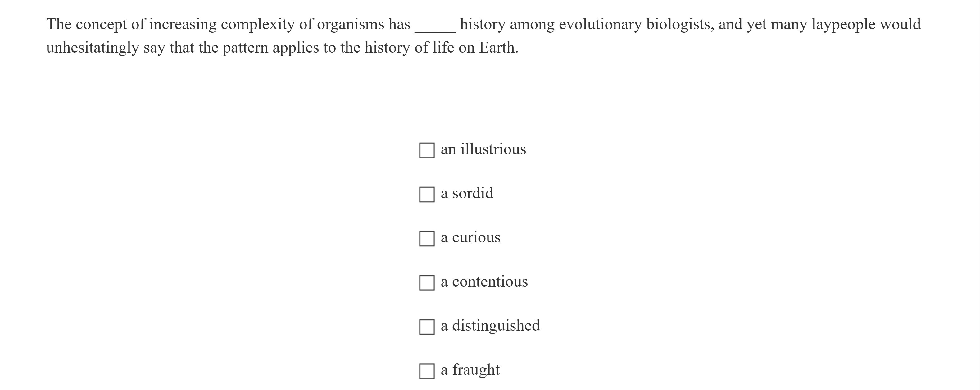Screen dimensions: 980x390
Task: Click the 'a fraught' answer text
Action: point(470,370)
